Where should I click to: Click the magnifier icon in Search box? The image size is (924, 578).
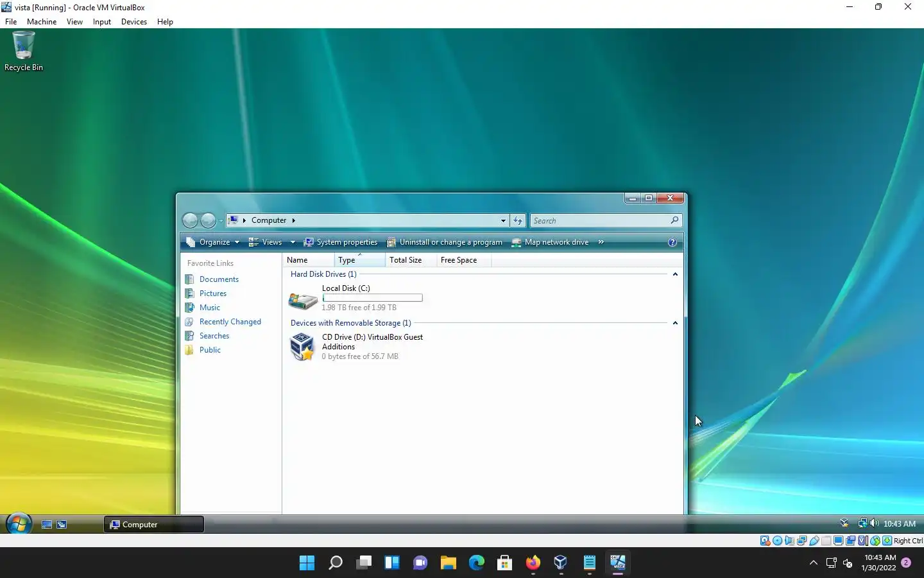(x=674, y=220)
